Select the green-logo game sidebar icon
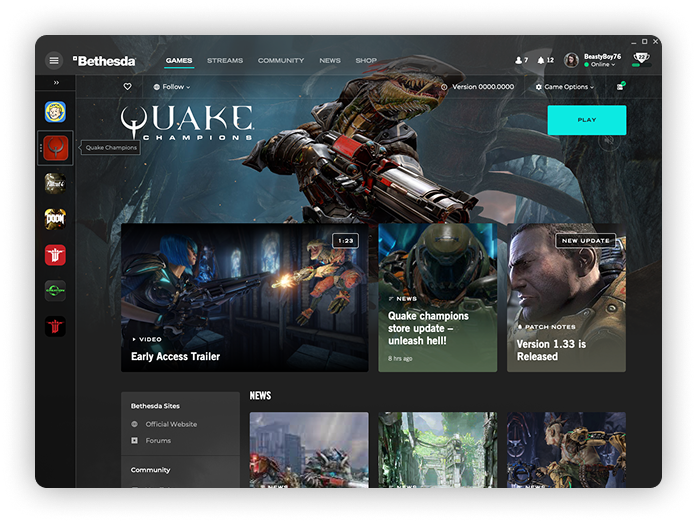The height and width of the screenshot is (523, 697). point(56,291)
